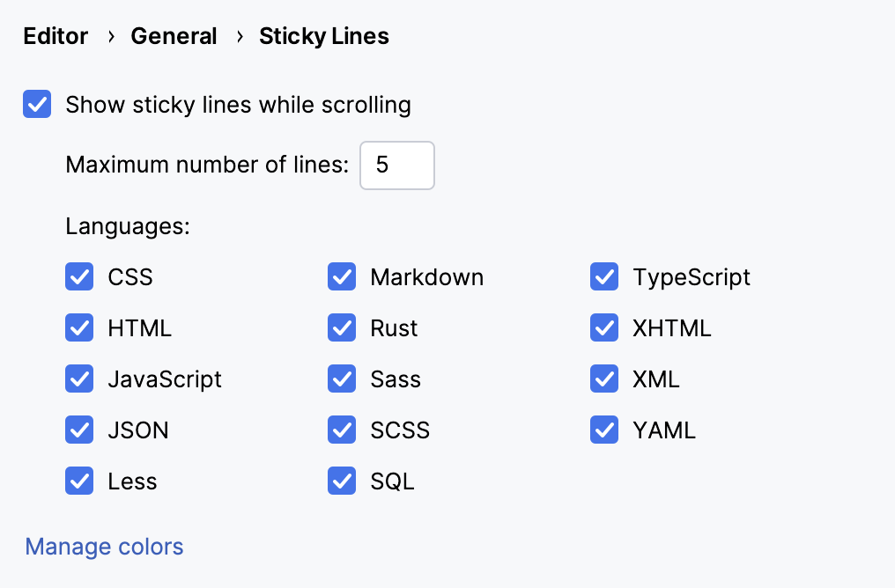Navigate to Editor settings via breadcrumb
The width and height of the screenshot is (895, 588).
[55, 36]
